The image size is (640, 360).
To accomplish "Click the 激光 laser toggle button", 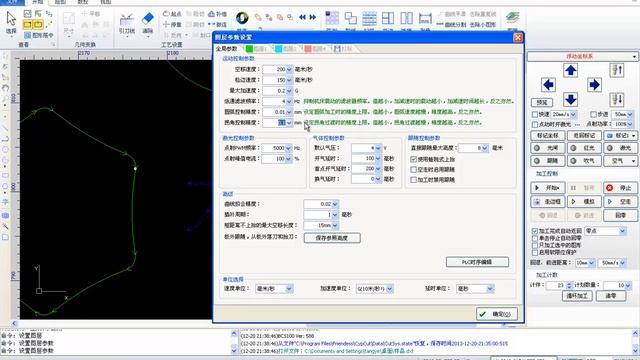I will [620, 148].
